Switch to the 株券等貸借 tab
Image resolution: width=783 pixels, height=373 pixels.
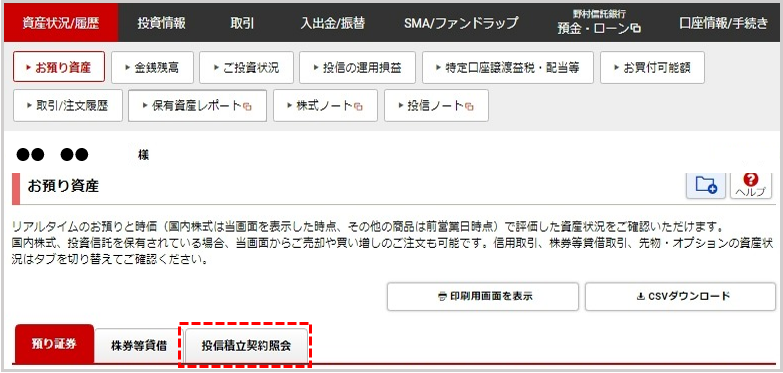(x=139, y=346)
